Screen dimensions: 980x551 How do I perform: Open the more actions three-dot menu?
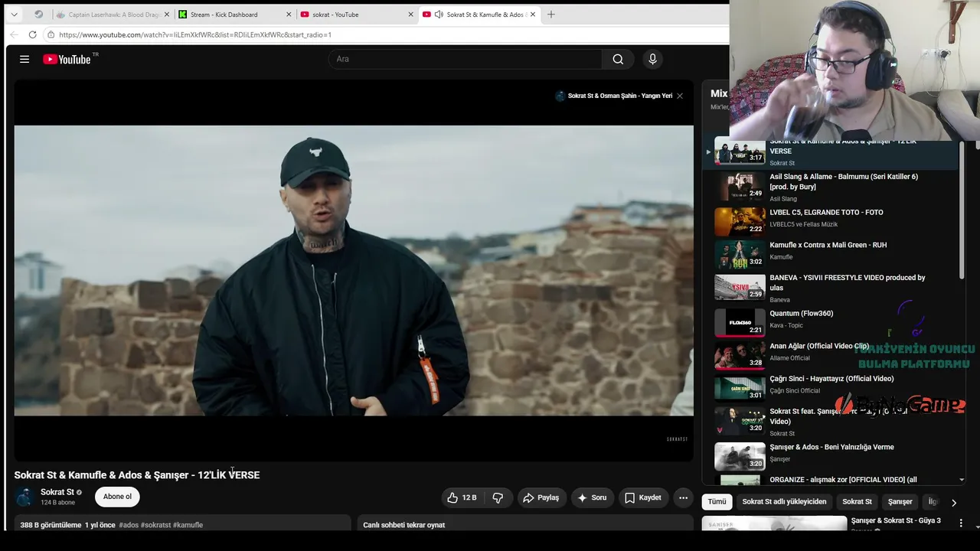pyautogui.click(x=683, y=497)
